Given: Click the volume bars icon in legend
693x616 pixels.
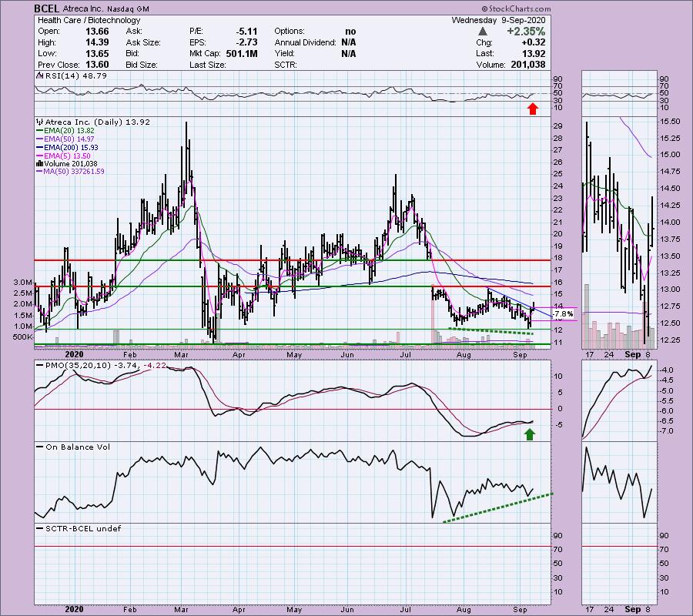Looking at the screenshot, I should click(x=40, y=164).
